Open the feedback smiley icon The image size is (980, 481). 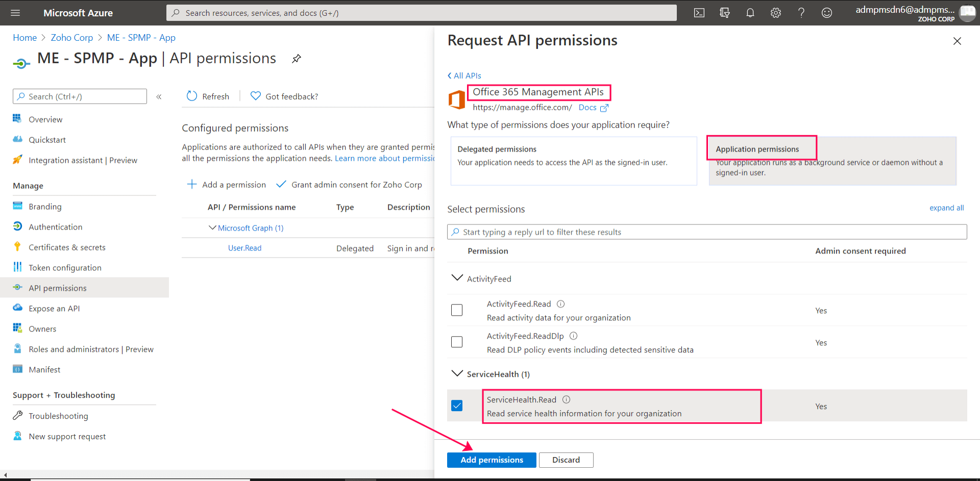click(x=826, y=13)
